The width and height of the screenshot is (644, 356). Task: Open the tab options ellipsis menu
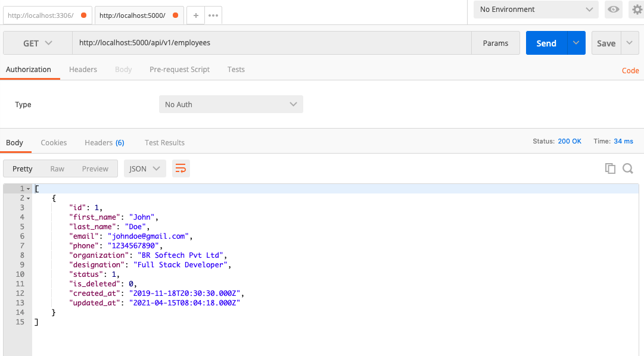point(213,15)
